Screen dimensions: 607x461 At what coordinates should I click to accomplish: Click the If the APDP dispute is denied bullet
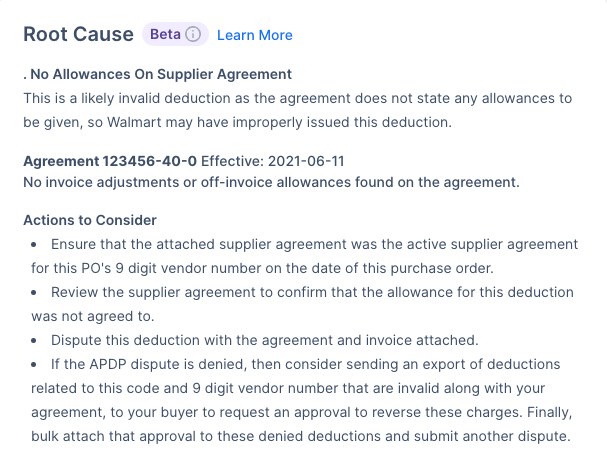pyautogui.click(x=302, y=400)
